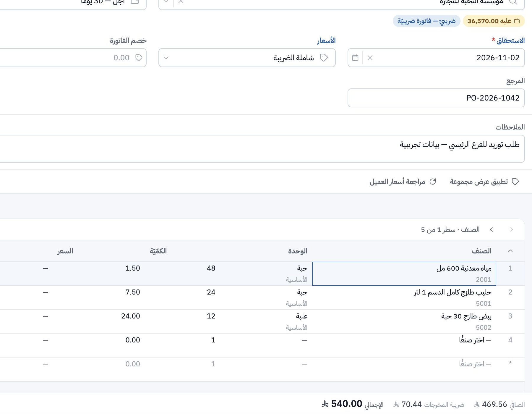The image size is (532, 414).
Task: Click the الصنف column header
Action: coord(481,251)
